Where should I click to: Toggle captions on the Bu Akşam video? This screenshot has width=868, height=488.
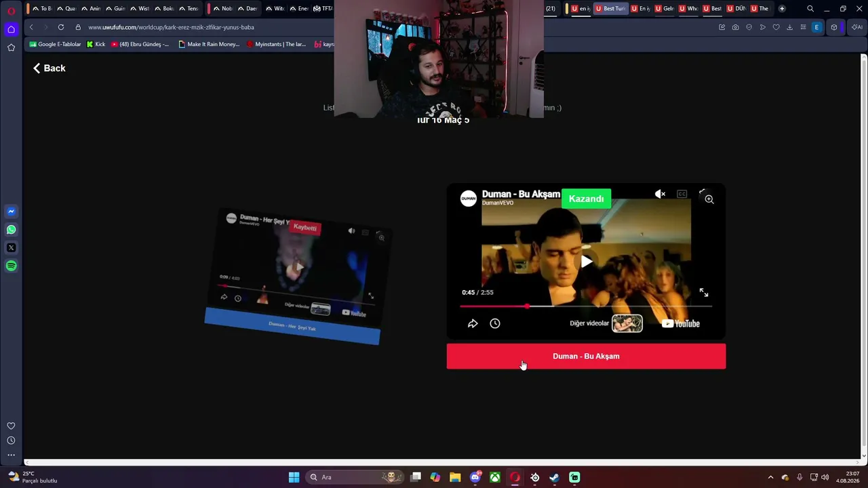[682, 194]
